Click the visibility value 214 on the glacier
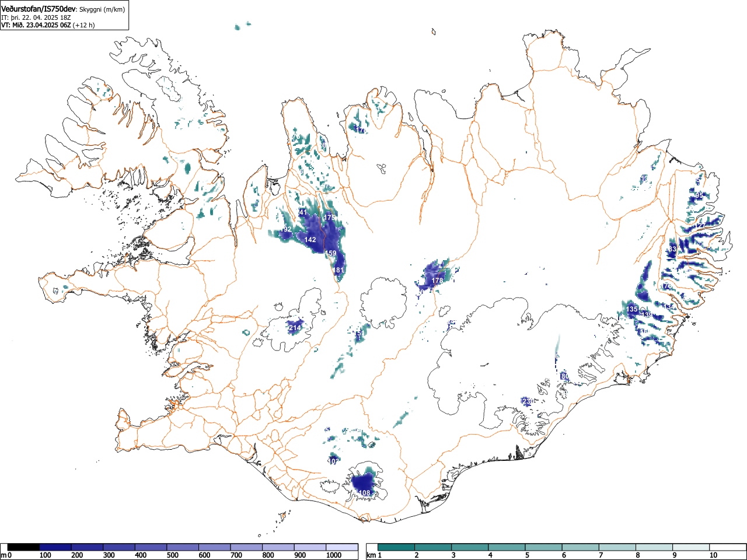This screenshot has width=747, height=560. [295, 328]
